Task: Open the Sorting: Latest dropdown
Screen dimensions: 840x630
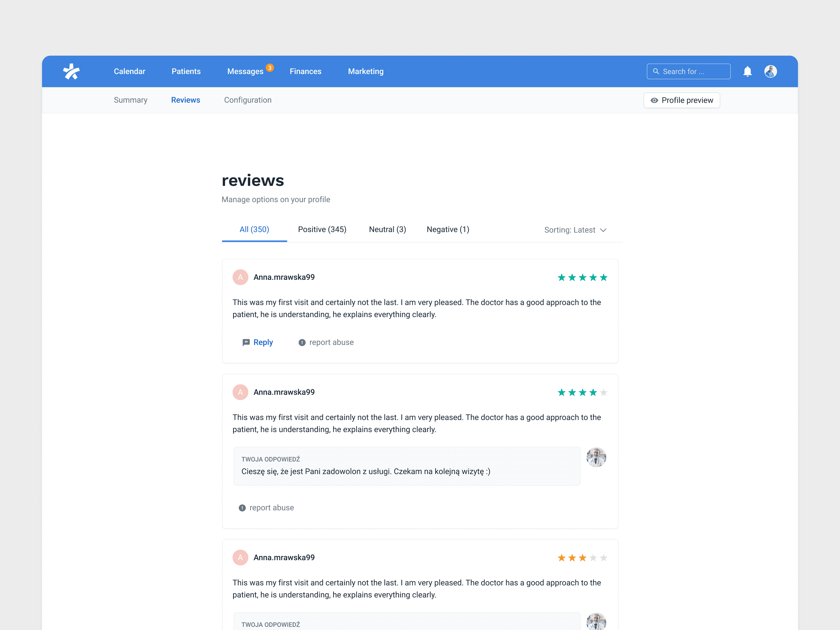Action: point(575,230)
